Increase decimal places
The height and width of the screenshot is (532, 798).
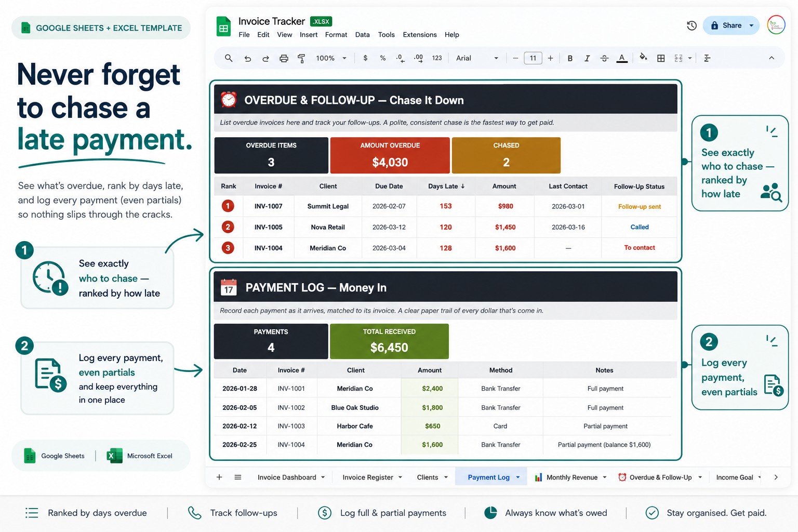pyautogui.click(x=418, y=58)
